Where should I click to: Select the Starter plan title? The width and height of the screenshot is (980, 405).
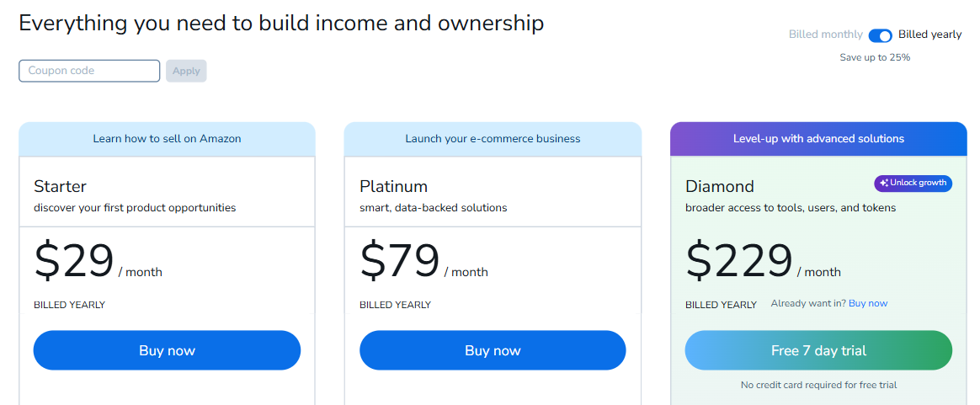click(60, 186)
